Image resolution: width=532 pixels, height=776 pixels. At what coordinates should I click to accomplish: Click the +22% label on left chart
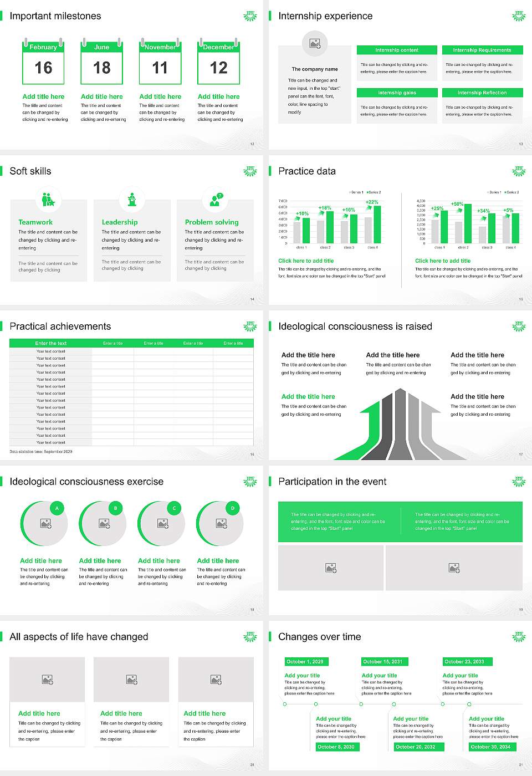click(372, 202)
